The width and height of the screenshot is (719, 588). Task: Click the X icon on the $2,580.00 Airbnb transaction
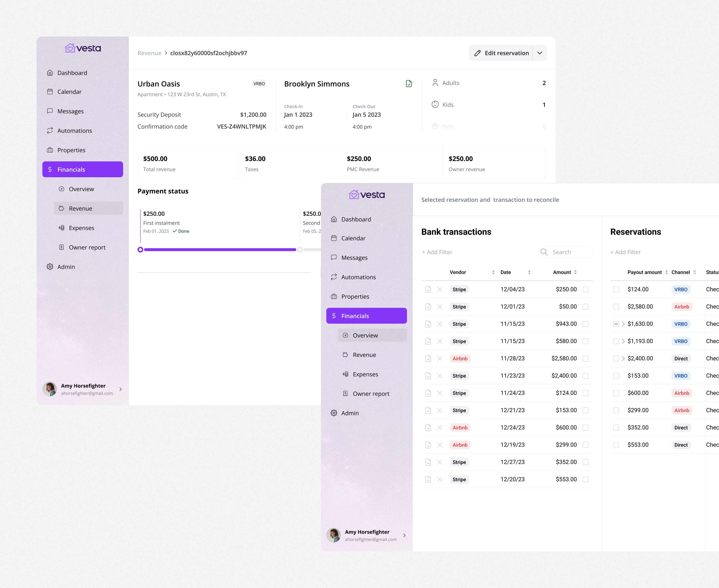[439, 358]
